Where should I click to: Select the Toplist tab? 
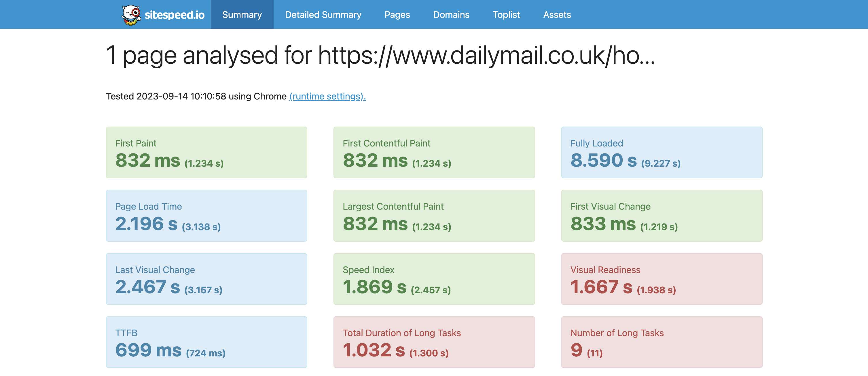[506, 15]
